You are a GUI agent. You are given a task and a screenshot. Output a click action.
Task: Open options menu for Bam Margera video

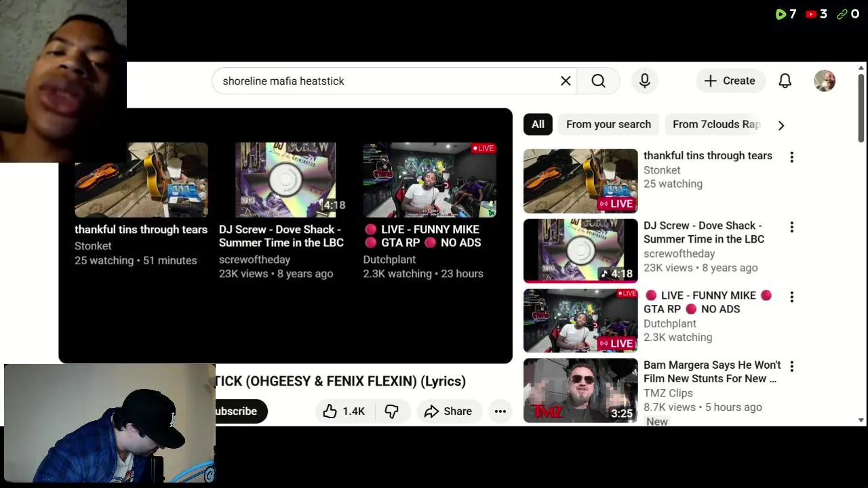point(791,367)
